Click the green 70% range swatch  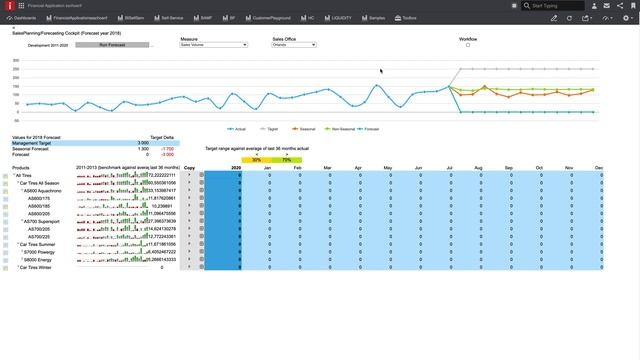[287, 160]
